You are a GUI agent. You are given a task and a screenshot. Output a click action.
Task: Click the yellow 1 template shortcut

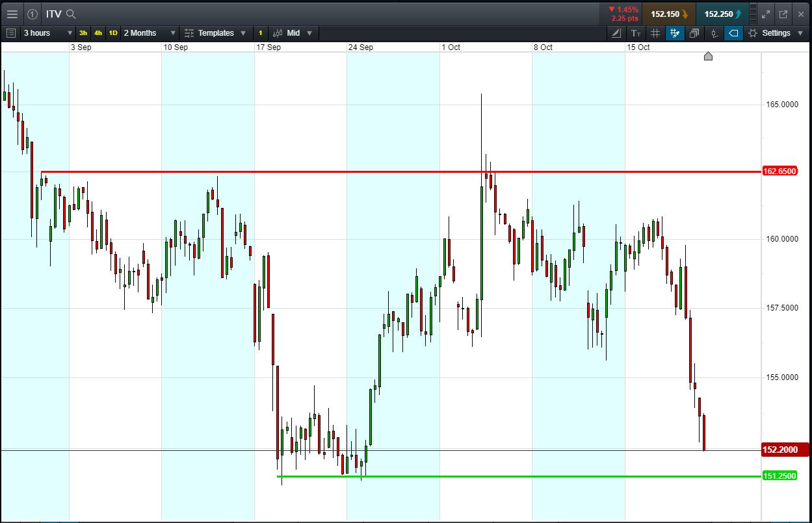click(x=260, y=32)
